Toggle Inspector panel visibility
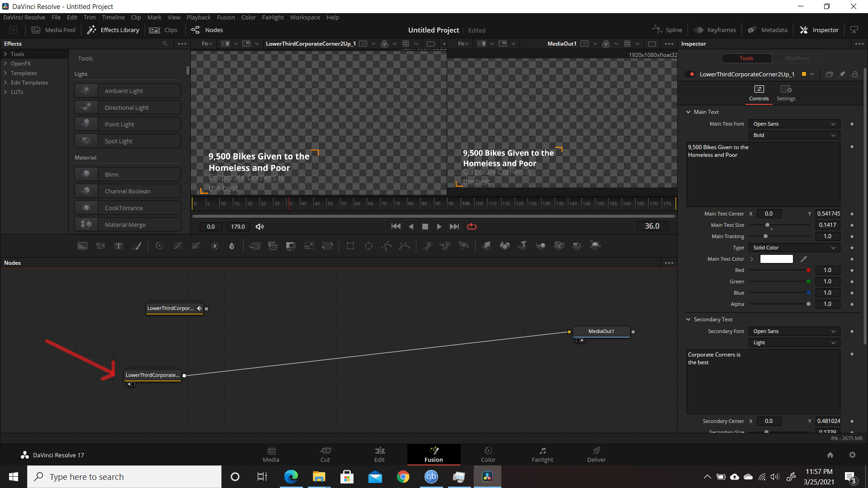The image size is (868, 488). [819, 30]
